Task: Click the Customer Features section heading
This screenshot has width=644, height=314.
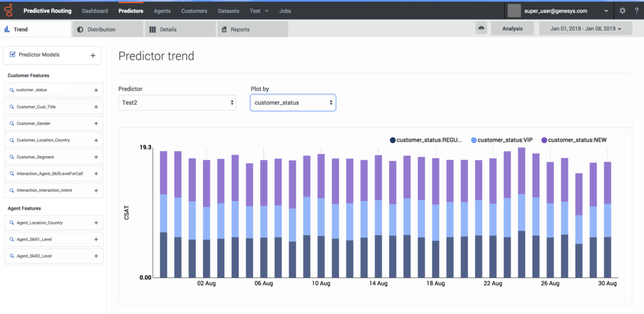Action: (x=29, y=75)
